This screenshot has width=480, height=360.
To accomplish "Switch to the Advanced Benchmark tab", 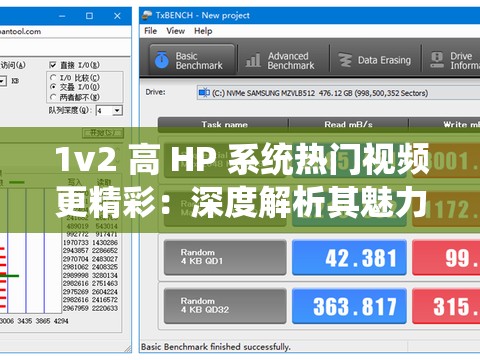I will click(283, 61).
